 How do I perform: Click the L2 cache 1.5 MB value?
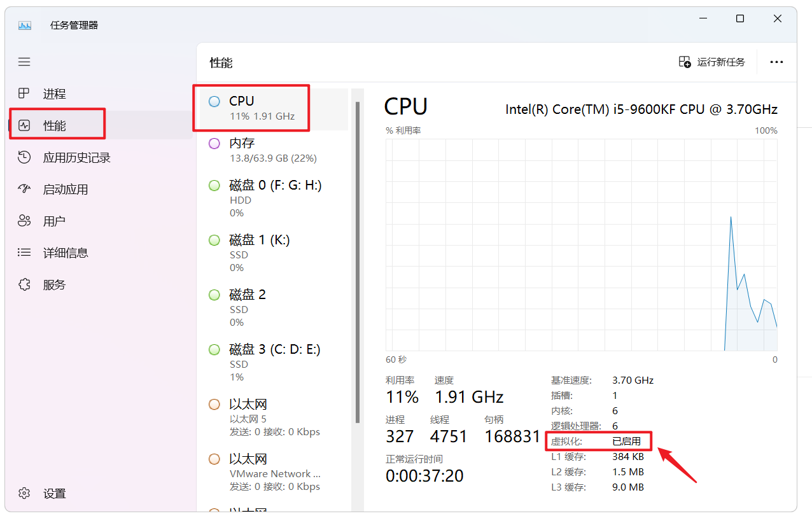pos(628,472)
